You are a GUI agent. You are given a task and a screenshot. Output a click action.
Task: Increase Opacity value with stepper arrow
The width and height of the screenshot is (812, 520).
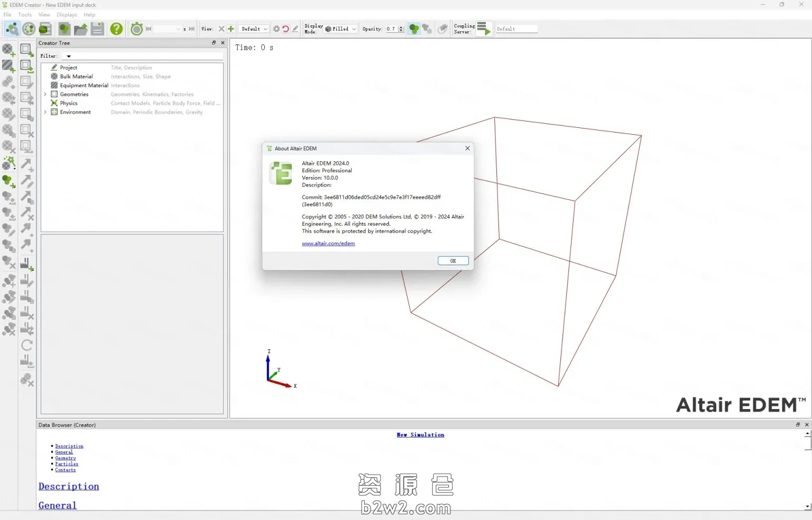point(401,27)
